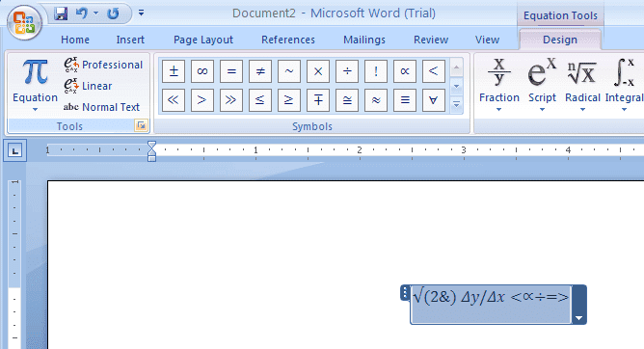Toggle Normal Text in equation

(x=101, y=107)
